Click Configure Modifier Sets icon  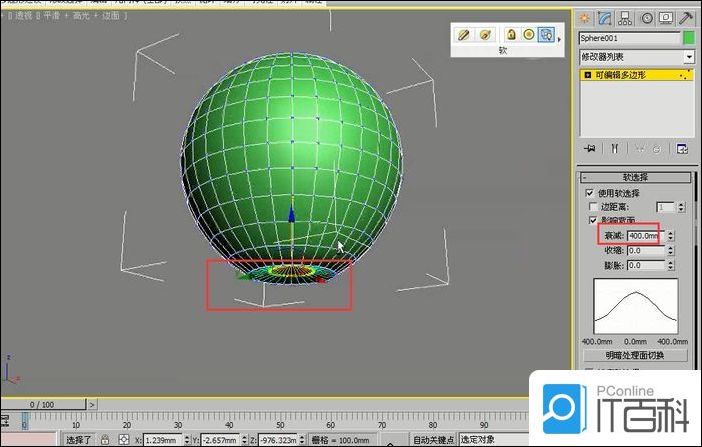click(683, 148)
